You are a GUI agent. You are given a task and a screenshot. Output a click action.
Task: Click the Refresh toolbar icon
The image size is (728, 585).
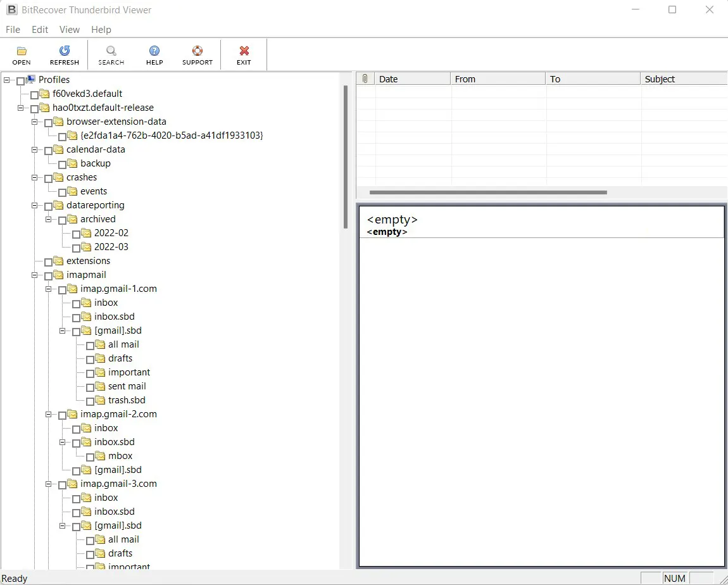(65, 51)
